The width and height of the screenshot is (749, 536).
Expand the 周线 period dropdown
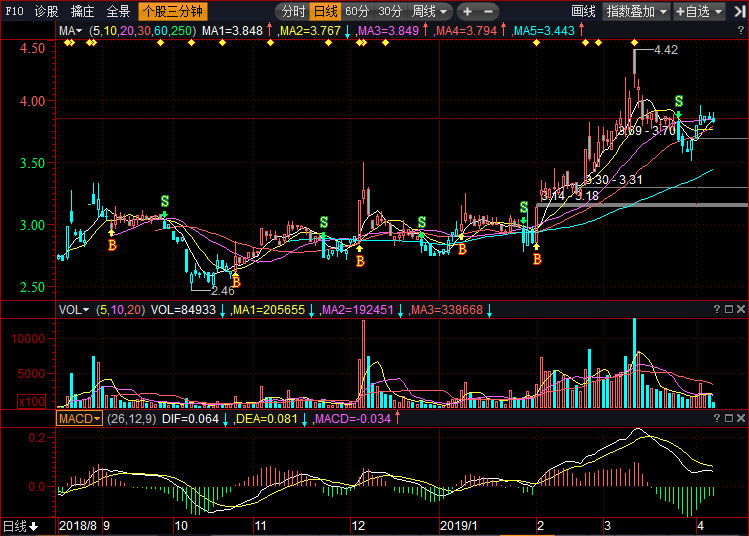(430, 12)
